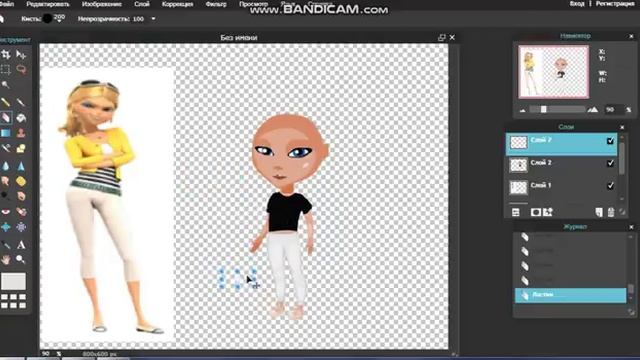Create a new layer with the page icon
This screenshot has height=360, width=640.
point(598,212)
